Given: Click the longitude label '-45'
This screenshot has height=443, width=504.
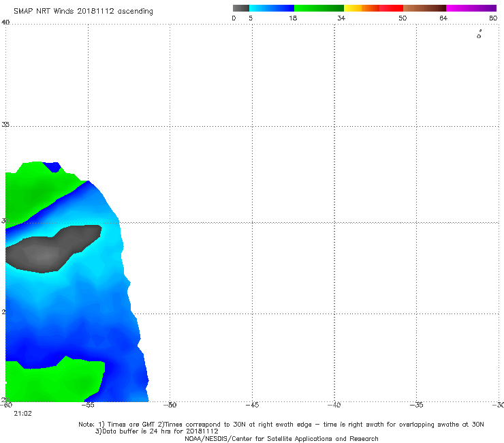Looking at the screenshot, I should click(252, 405).
